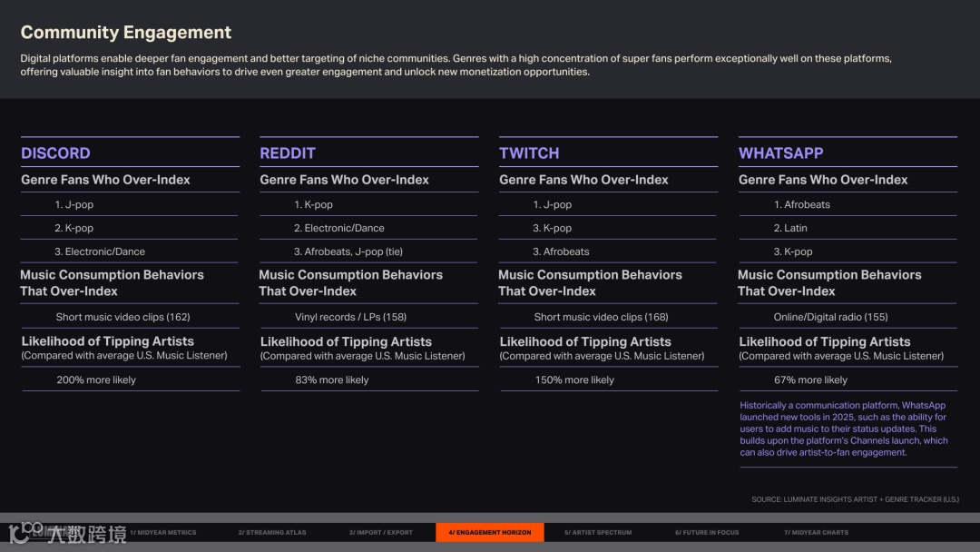980x552 pixels.
Task: Click the DISCORD column heading
Action: pos(55,153)
